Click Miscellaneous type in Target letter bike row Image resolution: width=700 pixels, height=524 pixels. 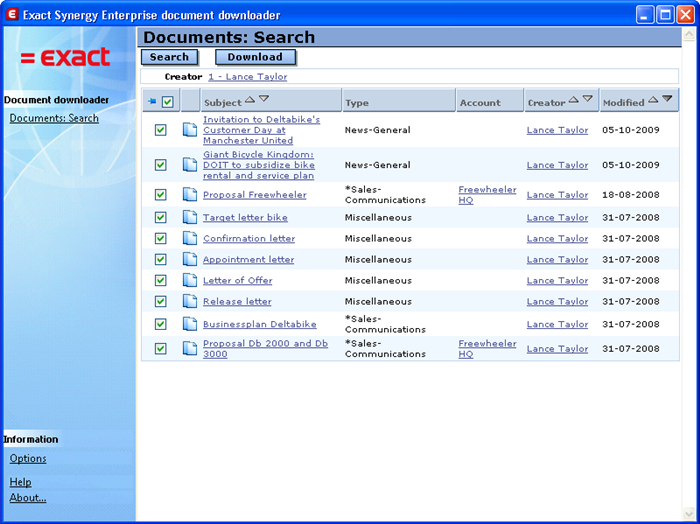point(378,217)
